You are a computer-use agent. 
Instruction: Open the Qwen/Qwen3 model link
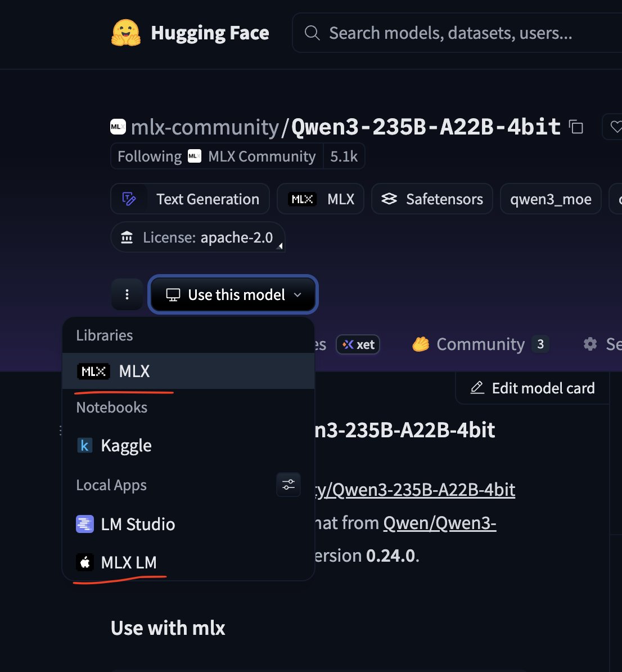pyautogui.click(x=439, y=523)
